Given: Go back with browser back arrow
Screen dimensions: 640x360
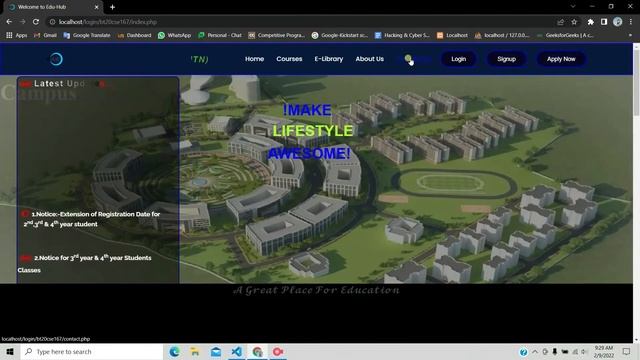Looking at the screenshot, I should (9, 22).
